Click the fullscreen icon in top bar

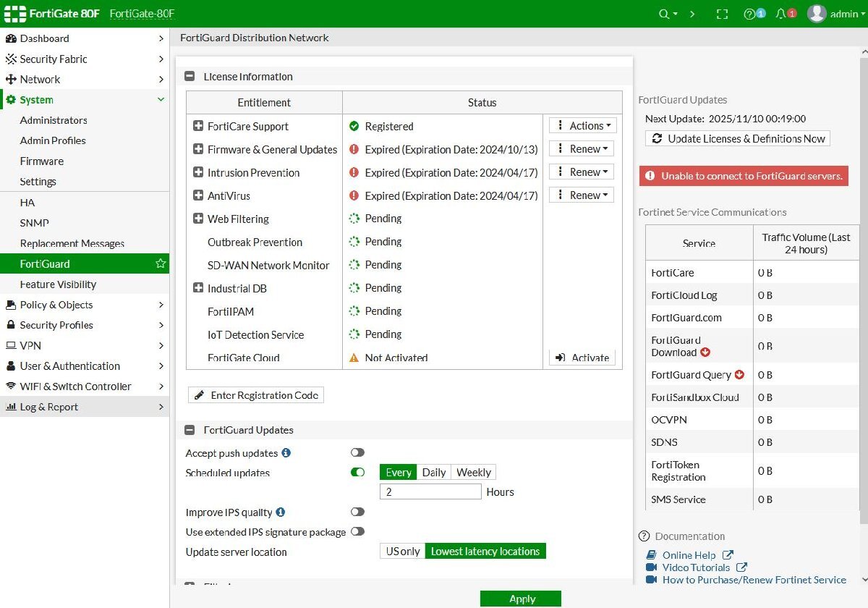(721, 14)
